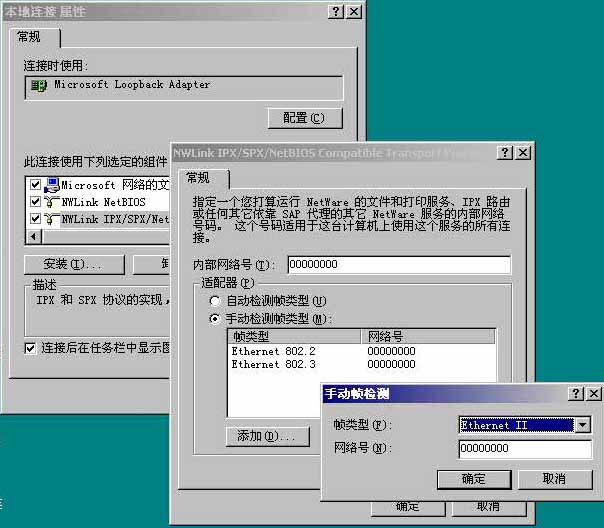Open the 帧类型 Ethernet II dropdown

[583, 425]
